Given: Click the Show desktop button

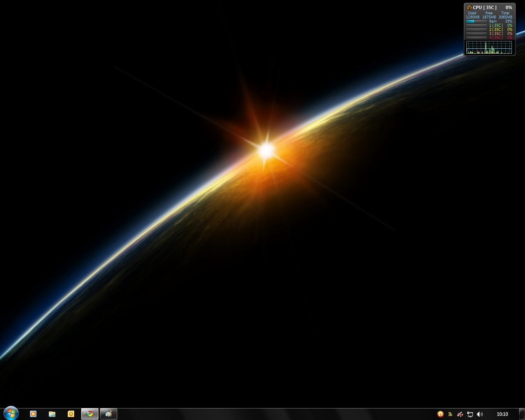Looking at the screenshot, I should point(522,414).
